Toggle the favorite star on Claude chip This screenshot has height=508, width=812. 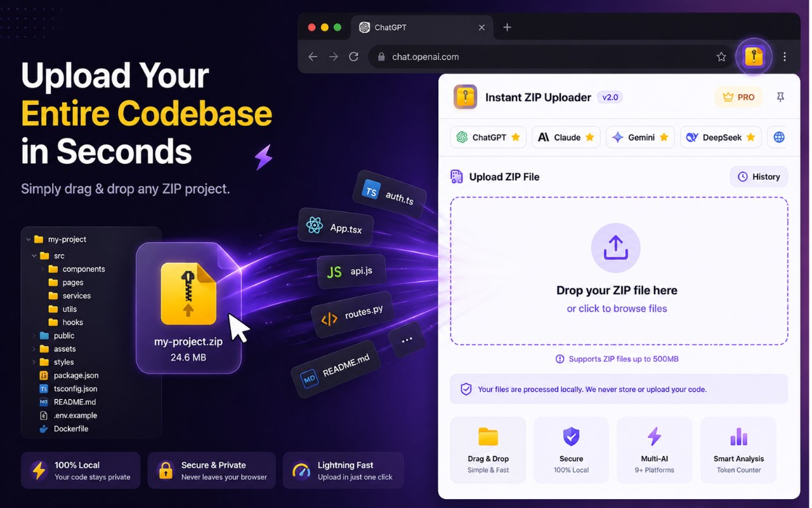(x=590, y=137)
